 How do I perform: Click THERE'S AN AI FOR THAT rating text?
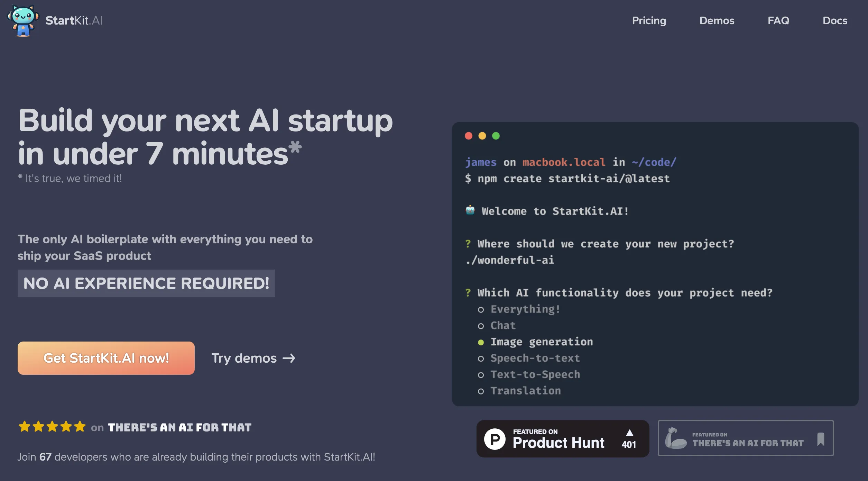[x=179, y=427]
